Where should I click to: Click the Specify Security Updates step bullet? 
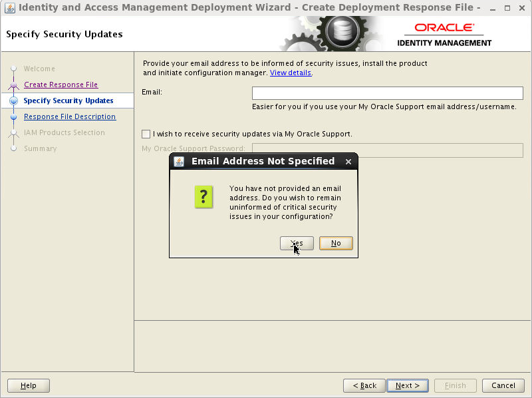click(13, 100)
